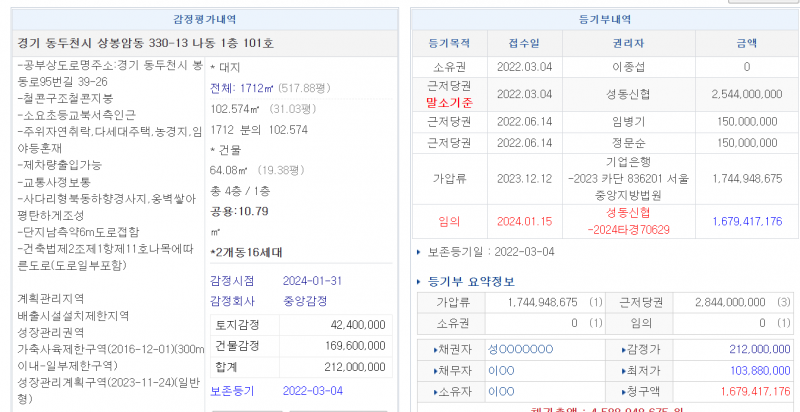The width and height of the screenshot is (800, 412).
Task: Click the 채권자 name 성○○○○○○○
Action: pyautogui.click(x=520, y=348)
